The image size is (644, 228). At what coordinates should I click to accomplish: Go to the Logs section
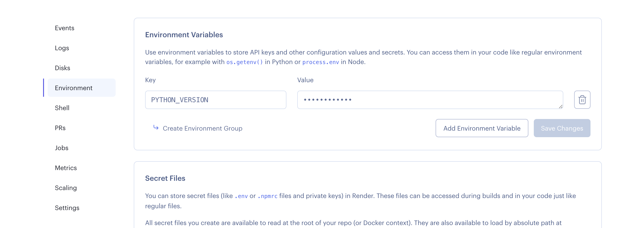point(62,48)
